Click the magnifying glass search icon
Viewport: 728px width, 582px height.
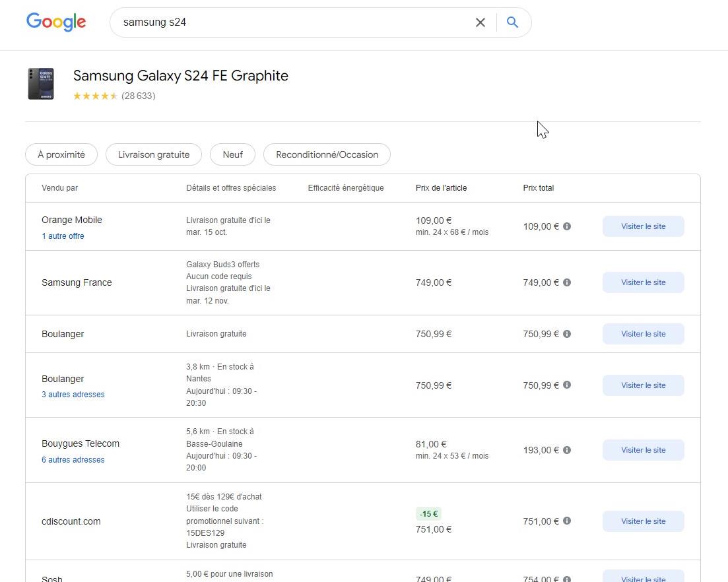pos(512,22)
